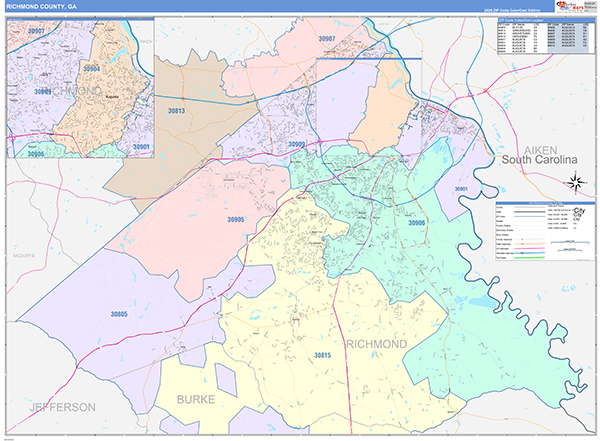
Task: Click the large AIKEN county label
Action: click(x=540, y=150)
